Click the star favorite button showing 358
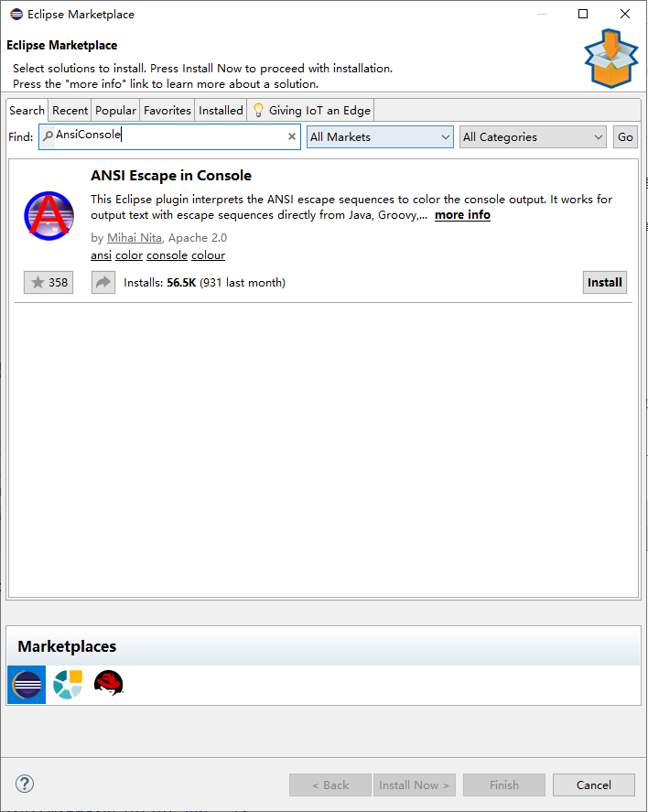The image size is (648, 812). [49, 282]
